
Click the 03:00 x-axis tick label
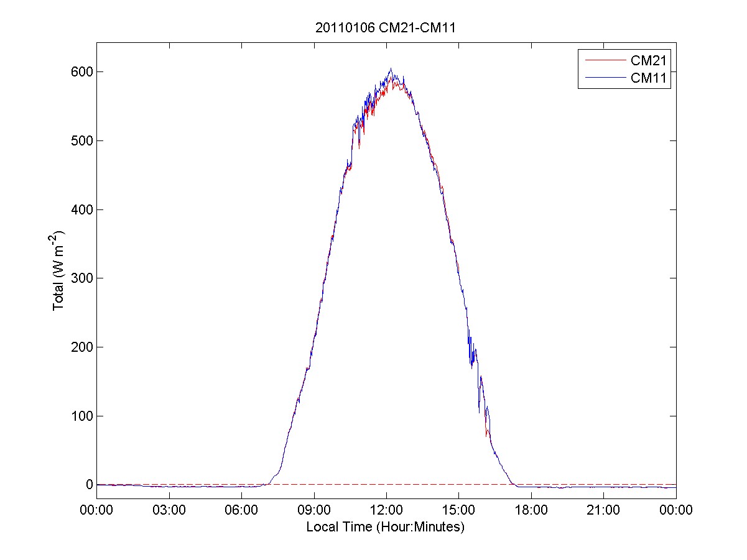click(169, 510)
